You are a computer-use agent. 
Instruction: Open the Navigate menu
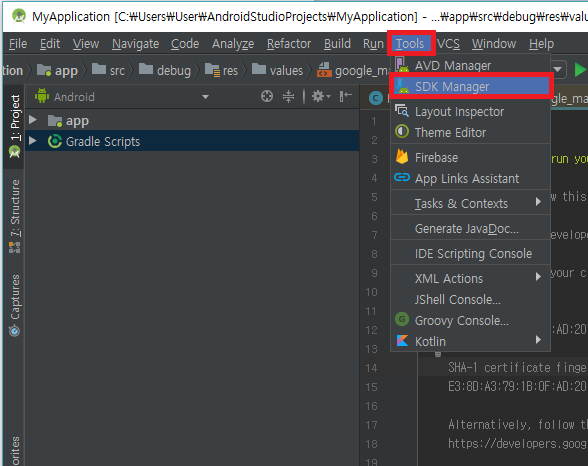tap(135, 44)
